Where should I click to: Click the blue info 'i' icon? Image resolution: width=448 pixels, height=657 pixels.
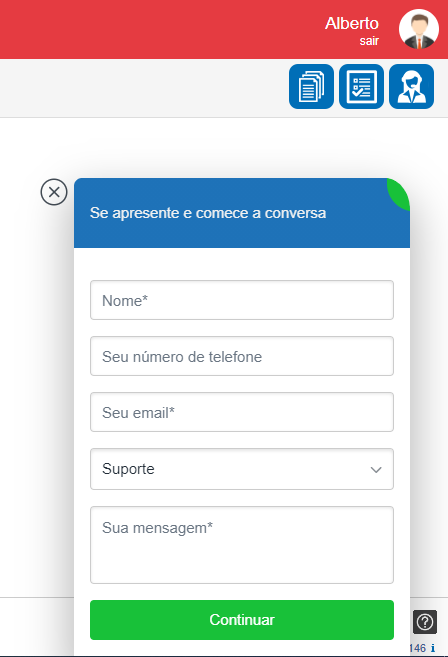click(433, 648)
